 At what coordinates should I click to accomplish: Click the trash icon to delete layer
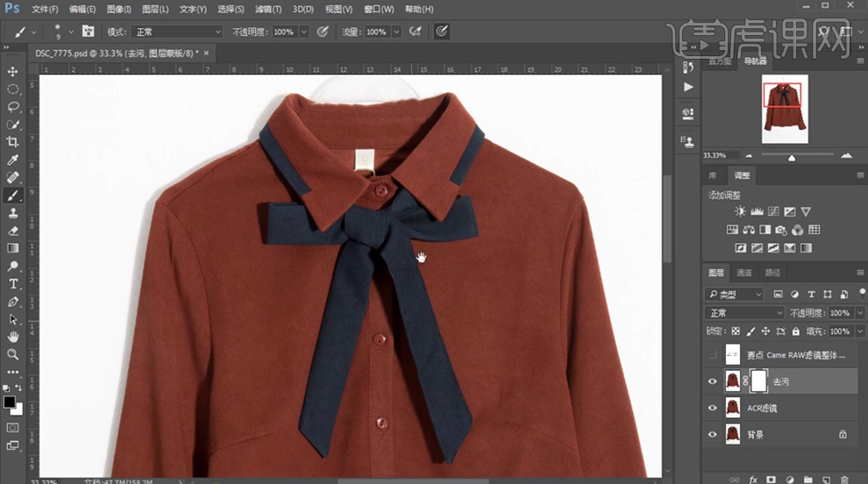pos(844,480)
